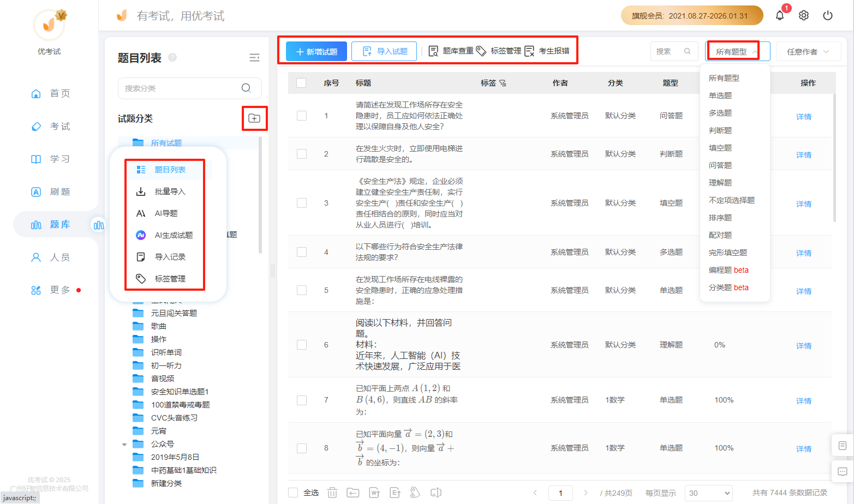Click the export to Excel icon
Screen dimensions: 854x504
point(395,493)
